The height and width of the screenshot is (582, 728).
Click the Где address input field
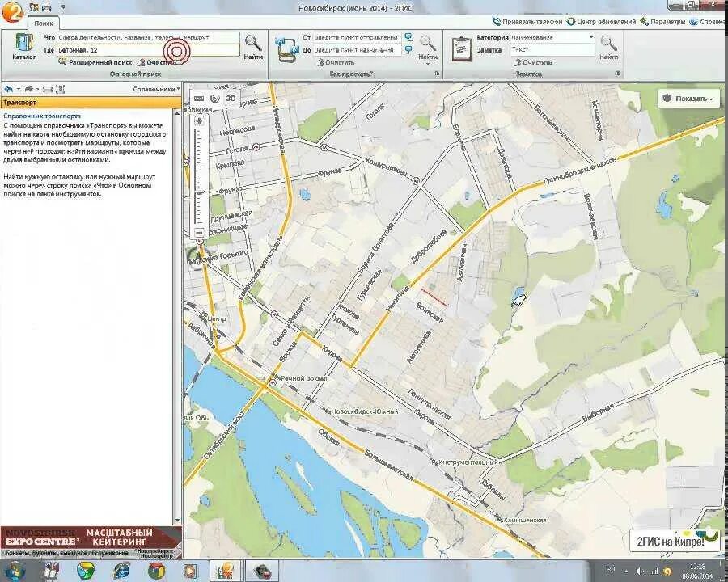coord(148,49)
